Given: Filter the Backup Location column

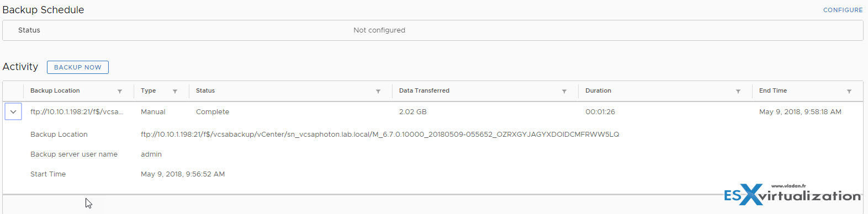Looking at the screenshot, I should (x=120, y=92).
